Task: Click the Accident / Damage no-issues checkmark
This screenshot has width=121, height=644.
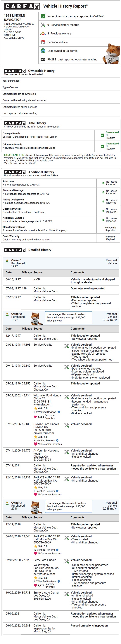Action: [103, 220]
